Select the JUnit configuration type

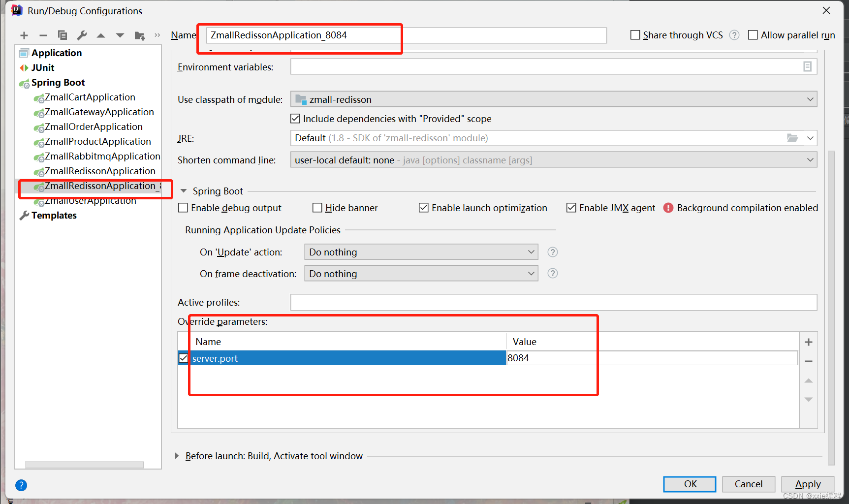coord(43,67)
